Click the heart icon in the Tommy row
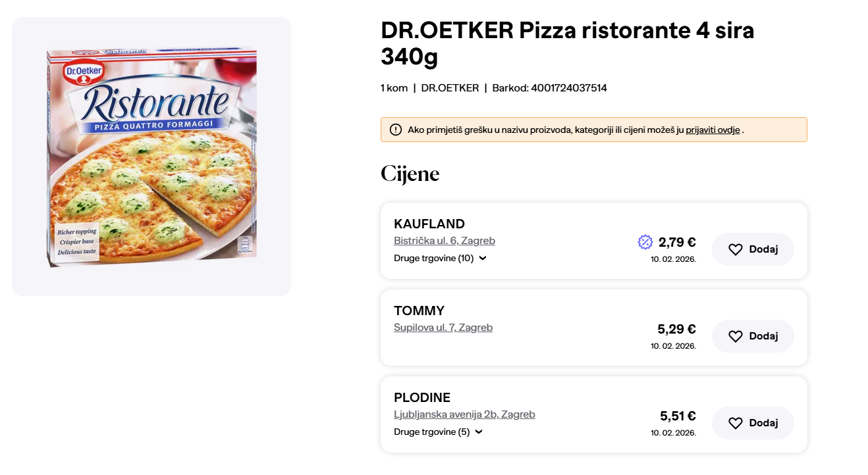 pos(736,336)
